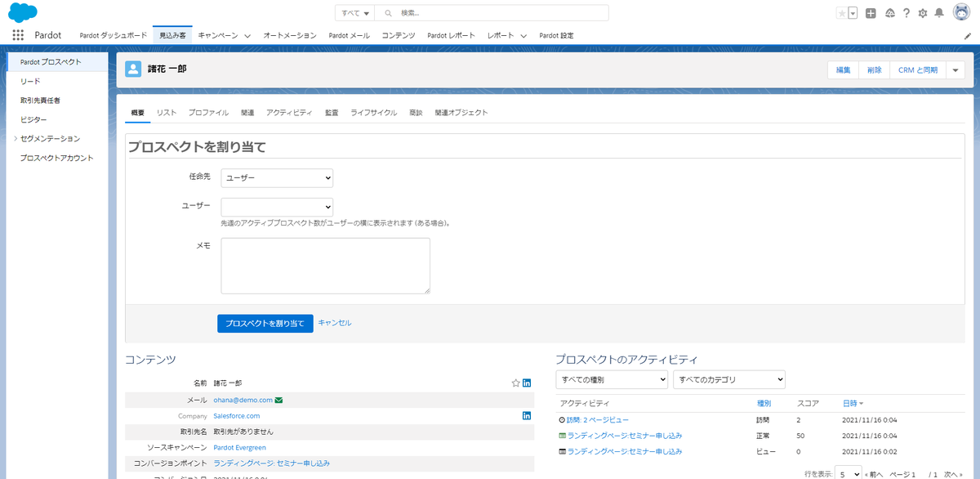The height and width of the screenshot is (479, 980).
Task: Open the すべての種別 filter dropdown
Action: 612,380
